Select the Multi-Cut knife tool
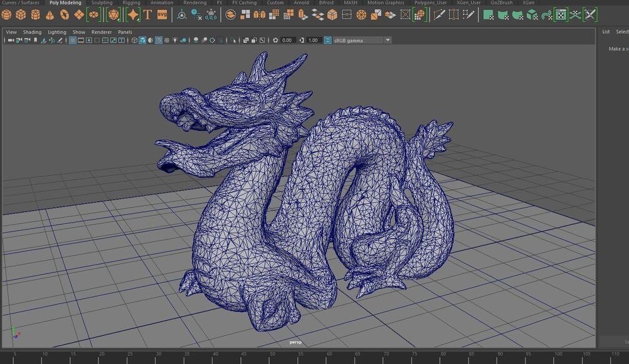 tap(439, 15)
